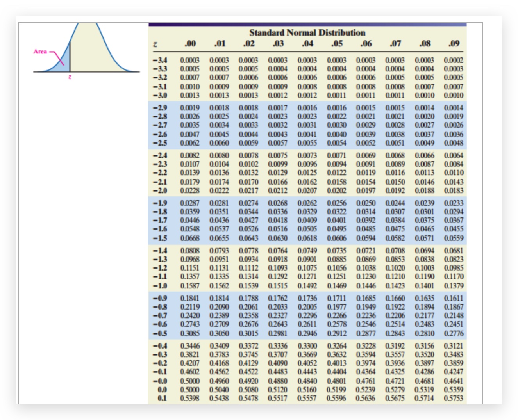Click the cell value 0.0495
Image resolution: width=518 pixels, height=420 pixels.
point(337,229)
